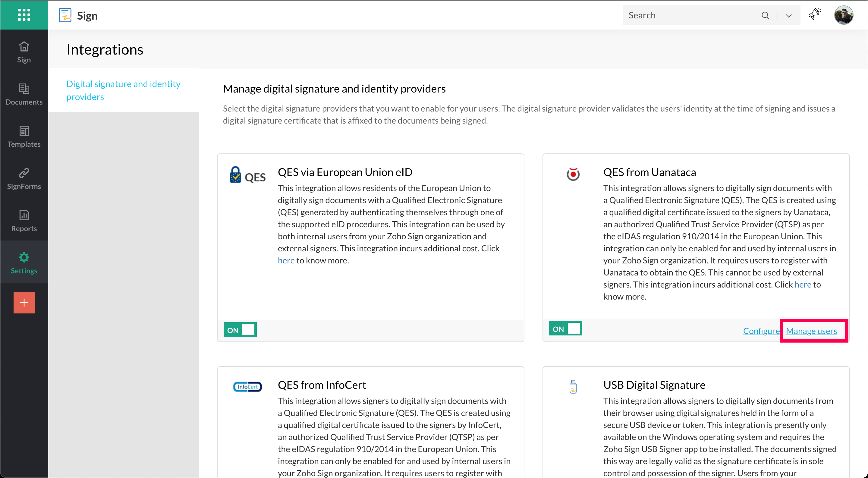Open the Templates sidebar icon
The height and width of the screenshot is (478, 868).
(24, 131)
